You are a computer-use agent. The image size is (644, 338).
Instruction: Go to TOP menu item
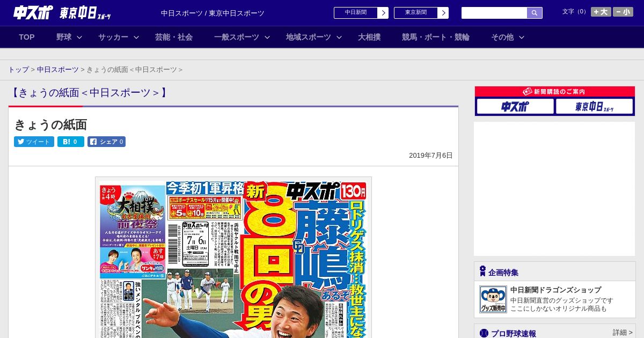click(27, 37)
